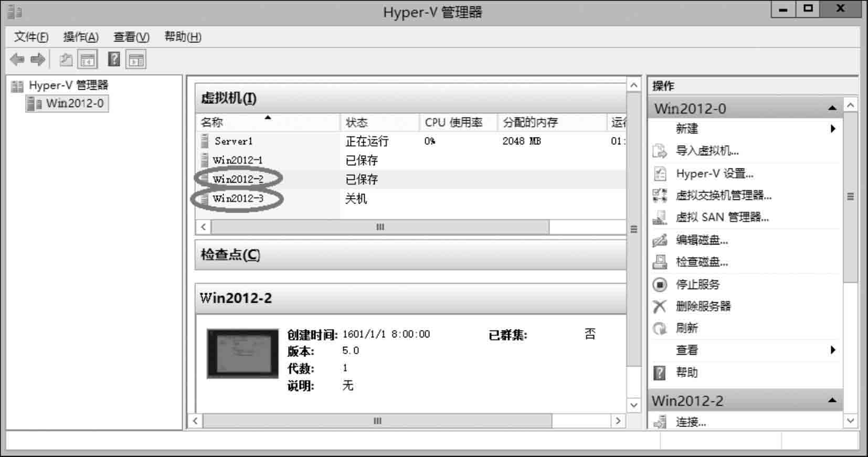Screen dimensions: 868x457
Task: Select the Server1 virtual machine row
Action: (411, 141)
